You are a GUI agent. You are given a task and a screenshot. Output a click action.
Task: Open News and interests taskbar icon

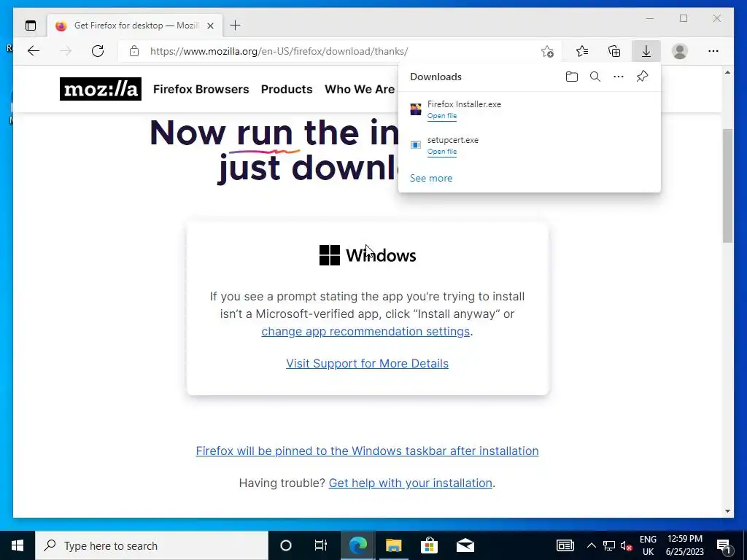pos(565,545)
